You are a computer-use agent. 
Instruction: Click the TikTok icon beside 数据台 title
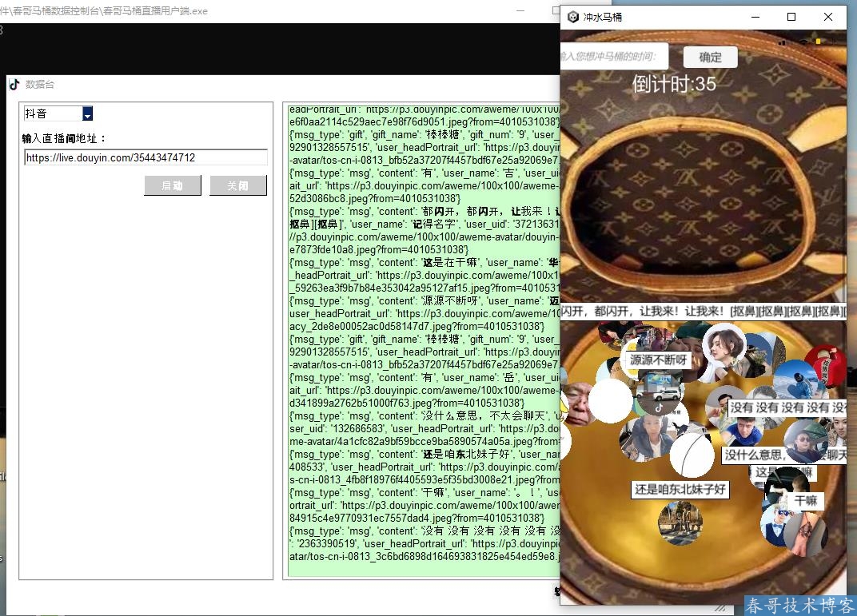coord(14,84)
